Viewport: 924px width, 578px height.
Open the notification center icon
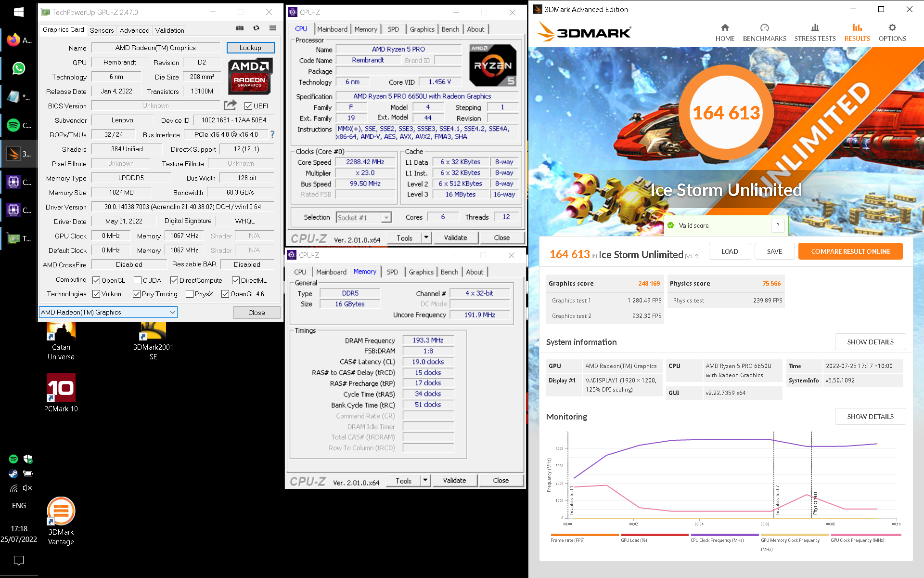point(19,560)
